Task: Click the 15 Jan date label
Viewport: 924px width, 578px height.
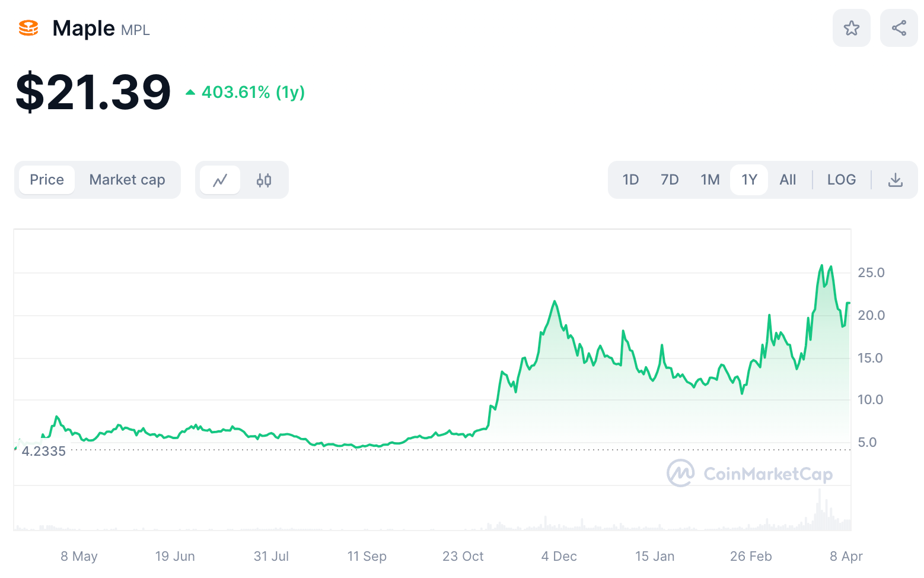Action: 655,556
